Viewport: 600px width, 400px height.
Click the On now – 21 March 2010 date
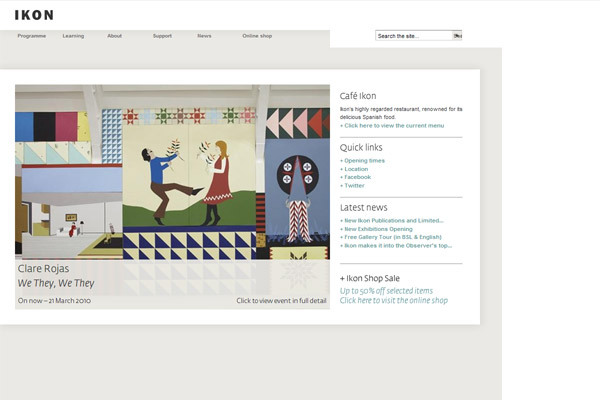[54, 301]
